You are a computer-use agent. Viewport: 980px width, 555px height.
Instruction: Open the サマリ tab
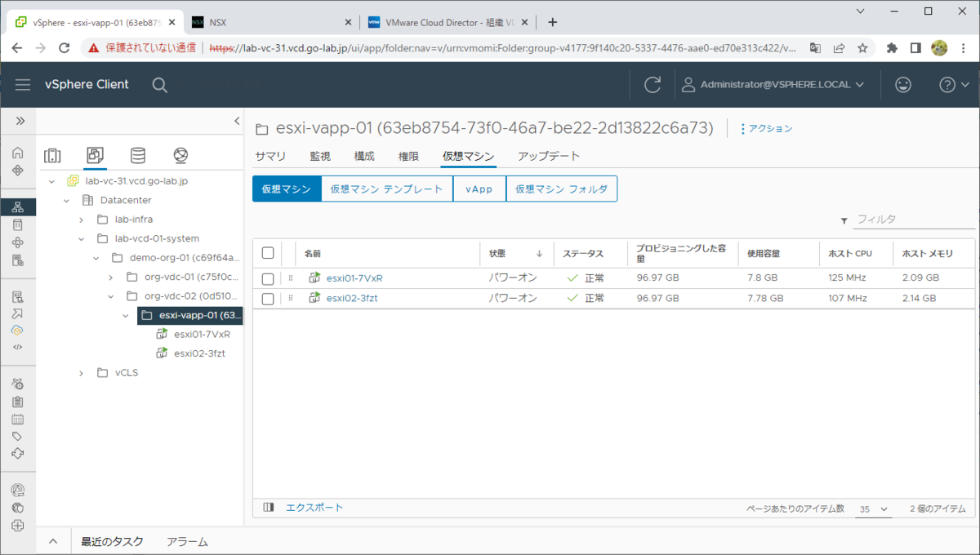click(270, 156)
